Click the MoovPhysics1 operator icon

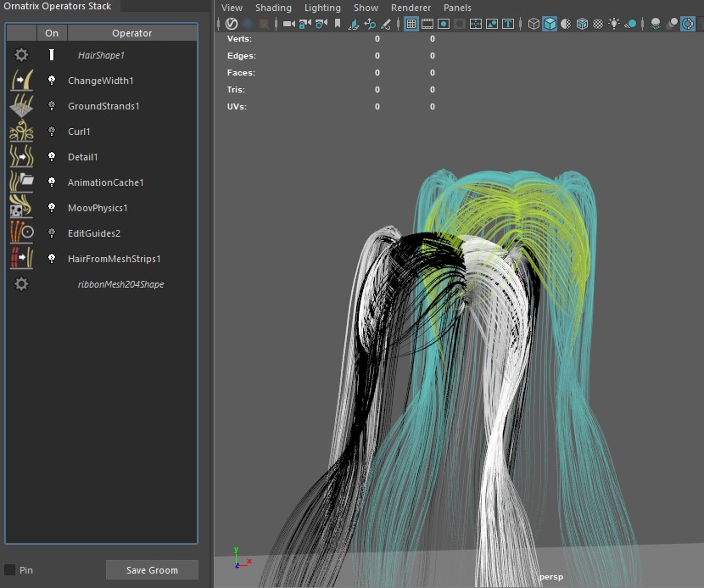tap(21, 208)
